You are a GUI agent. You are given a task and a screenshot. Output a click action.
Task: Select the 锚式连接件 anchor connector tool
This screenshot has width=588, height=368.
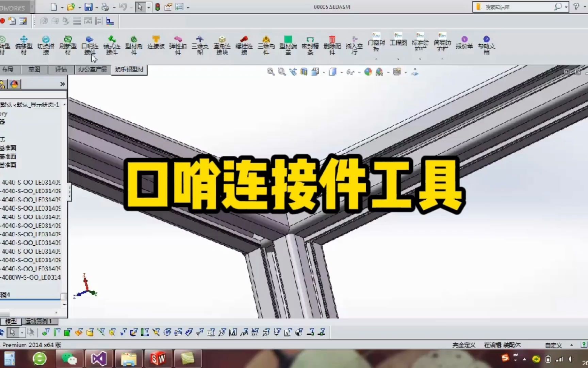click(112, 46)
